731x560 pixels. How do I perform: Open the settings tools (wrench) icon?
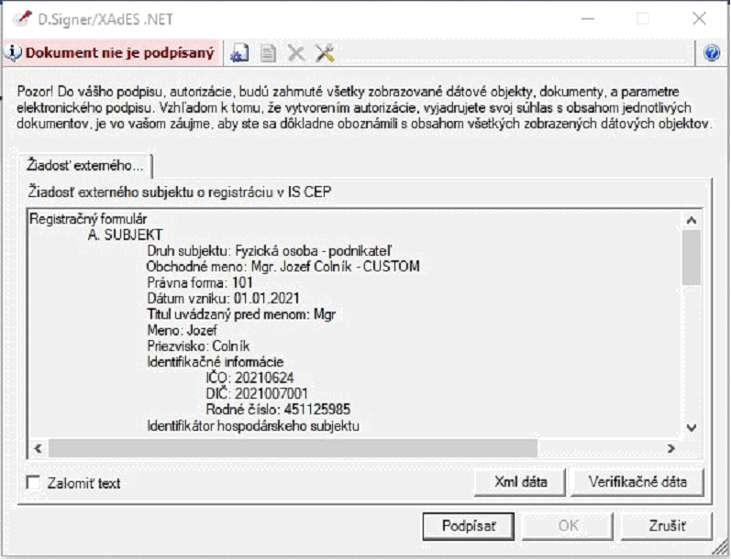click(x=325, y=53)
